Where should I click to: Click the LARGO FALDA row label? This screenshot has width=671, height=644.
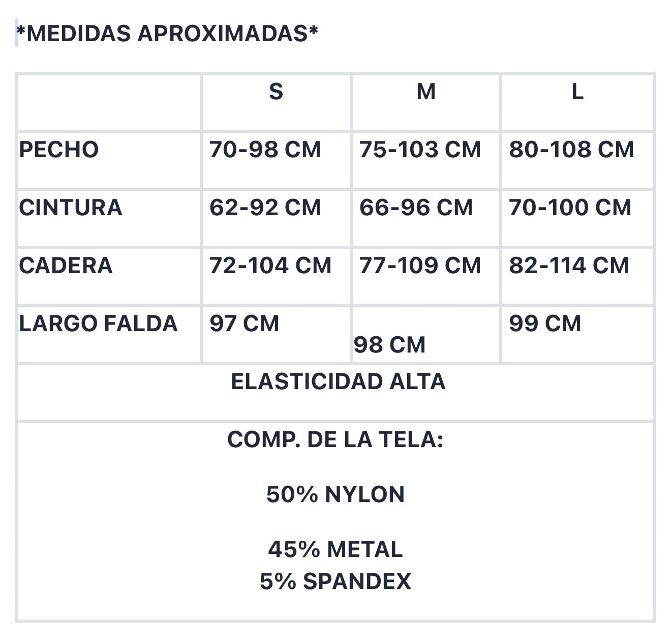tap(98, 324)
